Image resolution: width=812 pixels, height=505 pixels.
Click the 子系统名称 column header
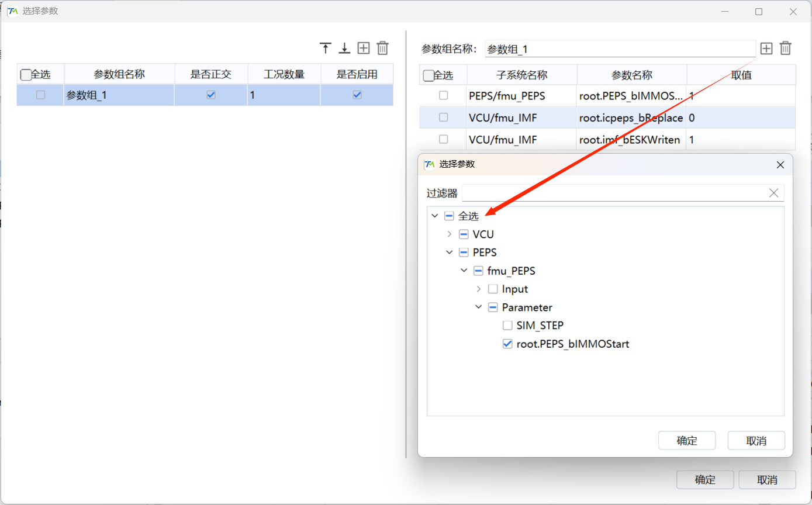[522, 75]
